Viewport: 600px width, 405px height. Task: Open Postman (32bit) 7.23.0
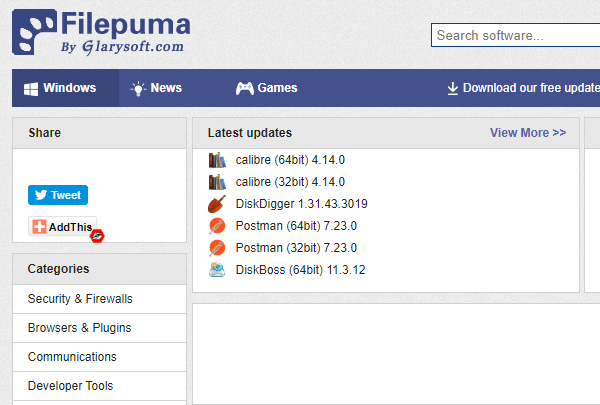296,248
